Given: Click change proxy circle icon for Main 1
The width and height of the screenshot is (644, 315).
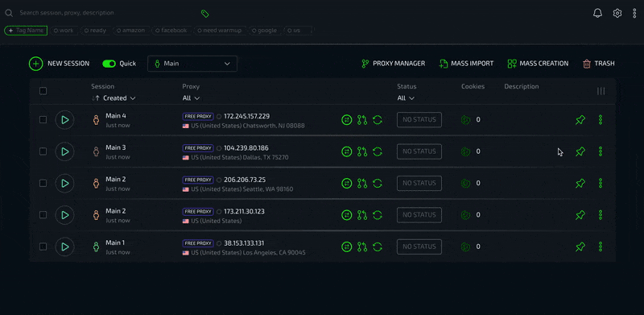Looking at the screenshot, I should click(x=347, y=247).
